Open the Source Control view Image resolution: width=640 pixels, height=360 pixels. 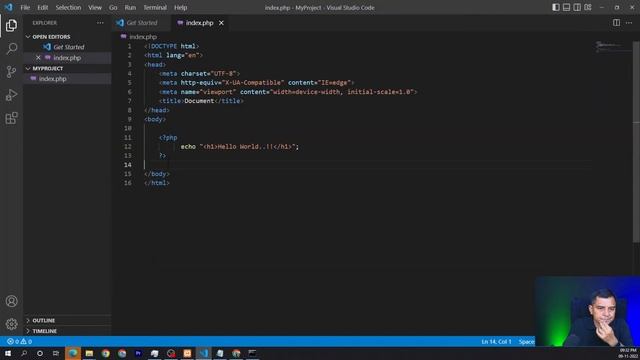coord(11,72)
